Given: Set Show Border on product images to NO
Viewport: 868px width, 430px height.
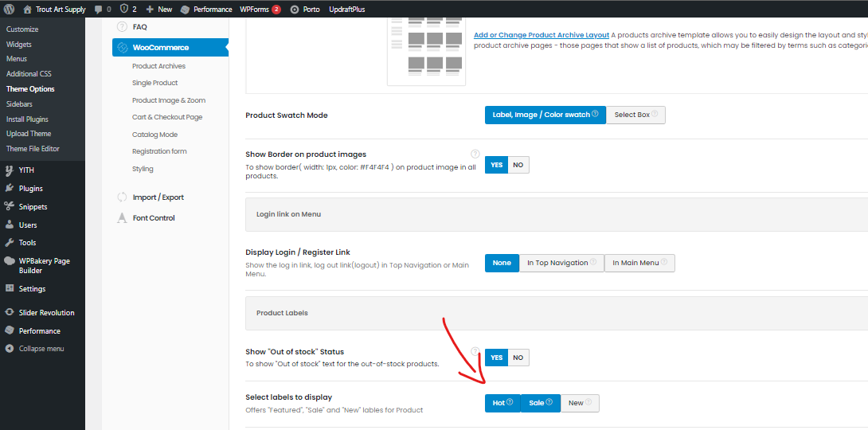Looking at the screenshot, I should click(x=518, y=165).
